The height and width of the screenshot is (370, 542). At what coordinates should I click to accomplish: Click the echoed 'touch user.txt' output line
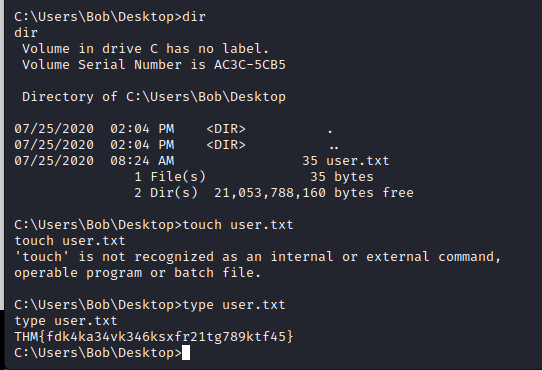point(70,241)
